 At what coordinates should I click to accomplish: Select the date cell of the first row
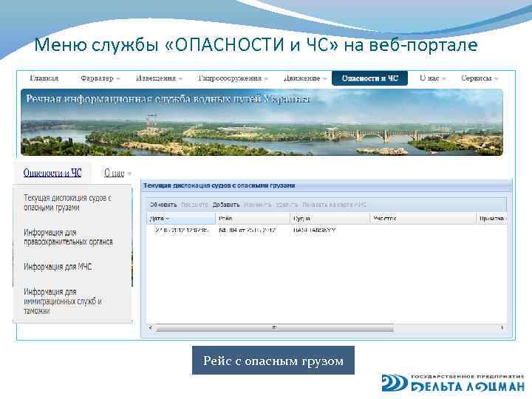181,231
